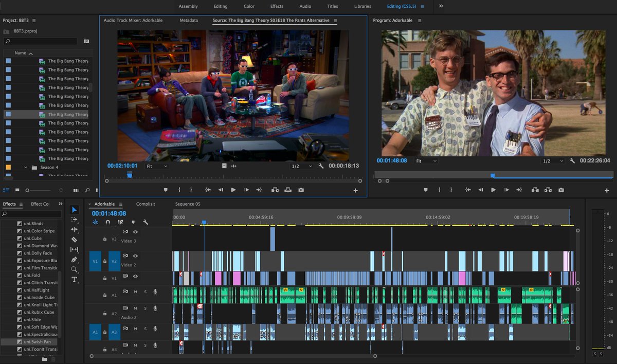This screenshot has height=364, width=617.
Task: Toggle nest sequence insert mode icon
Action: [x=95, y=222]
